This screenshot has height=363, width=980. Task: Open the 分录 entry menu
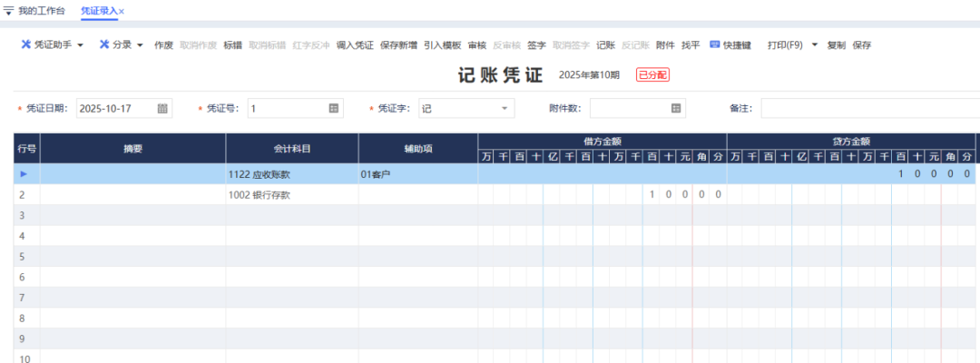point(122,44)
